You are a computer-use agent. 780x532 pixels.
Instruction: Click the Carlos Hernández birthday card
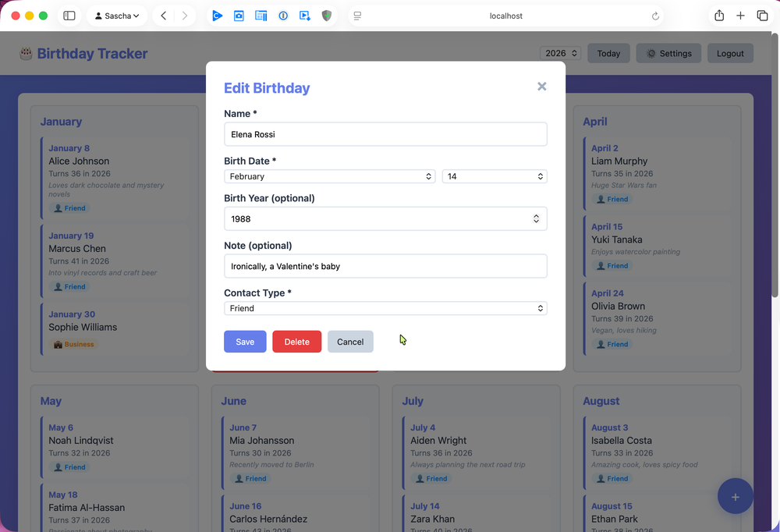(x=296, y=513)
